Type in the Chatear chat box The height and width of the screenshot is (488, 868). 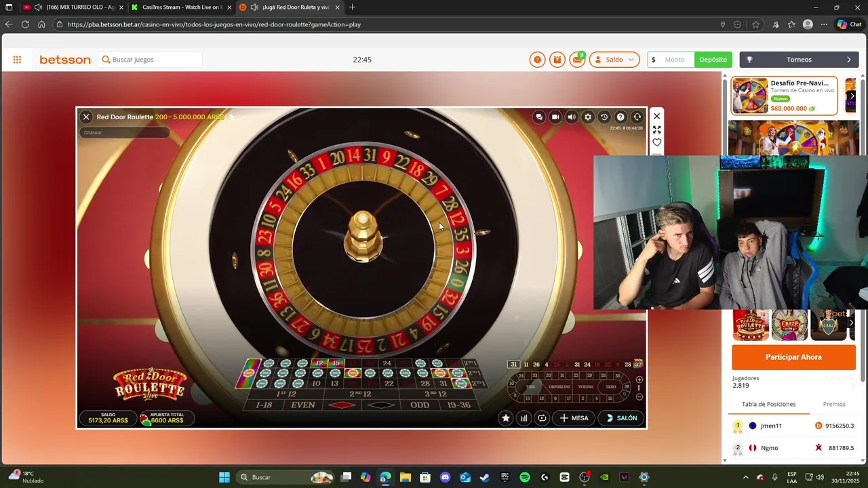coord(125,133)
